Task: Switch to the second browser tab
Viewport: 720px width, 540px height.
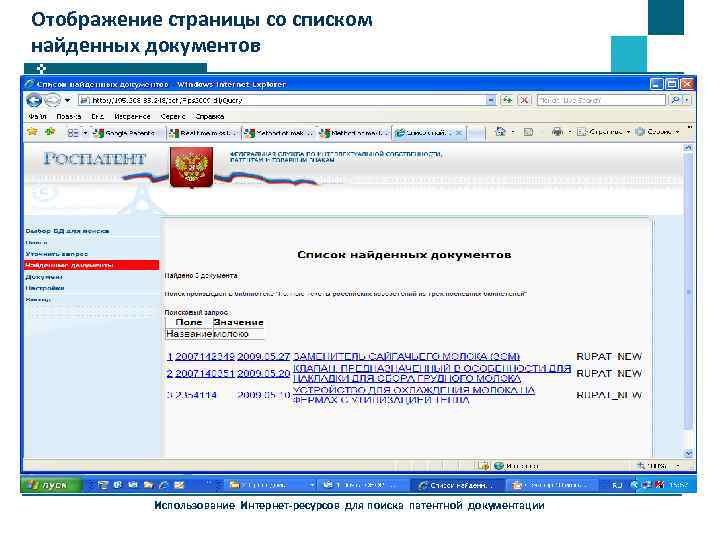Action: coord(203,133)
